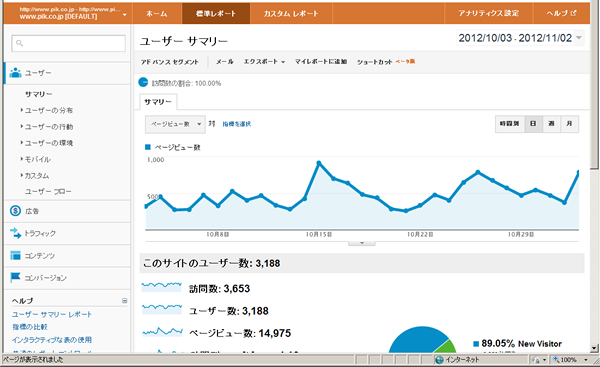Open the ページビュー数 metric dropdown
The width and height of the screenshot is (600, 367).
coord(175,124)
